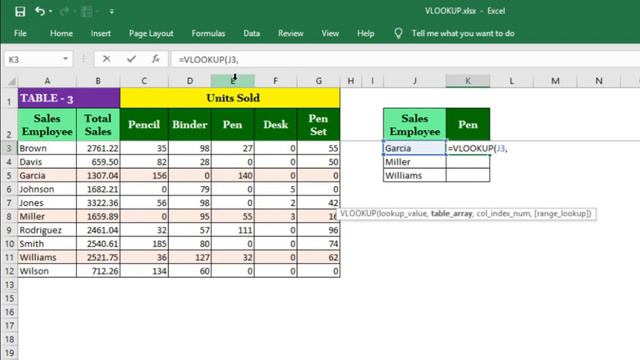This screenshot has height=360, width=640.
Task: Click empty cell K4 beside Miller
Action: (x=468, y=162)
